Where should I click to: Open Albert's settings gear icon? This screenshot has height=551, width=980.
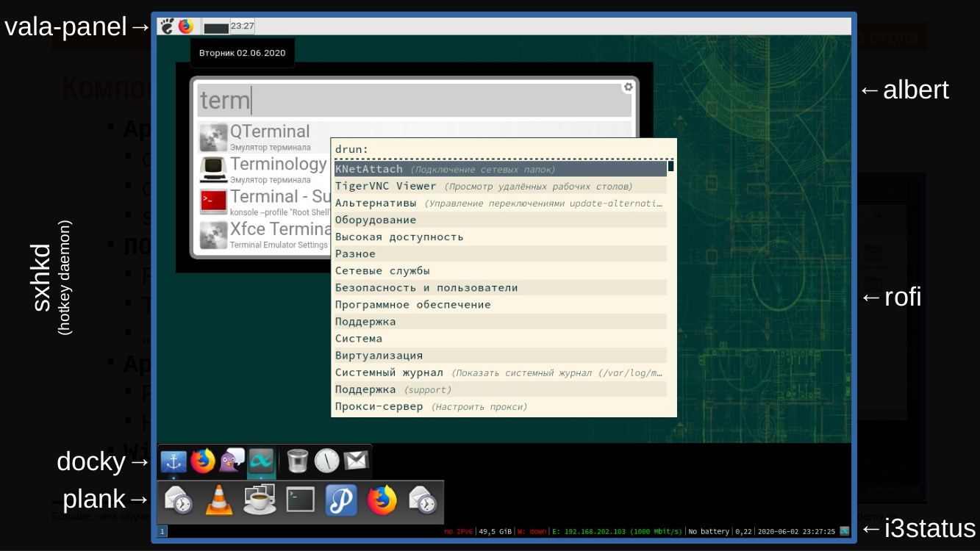coord(628,87)
